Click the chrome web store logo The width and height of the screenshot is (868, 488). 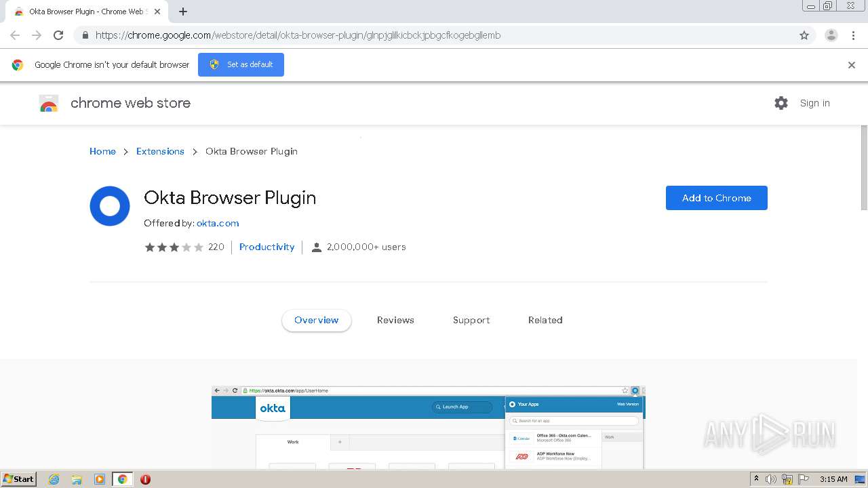[49, 103]
